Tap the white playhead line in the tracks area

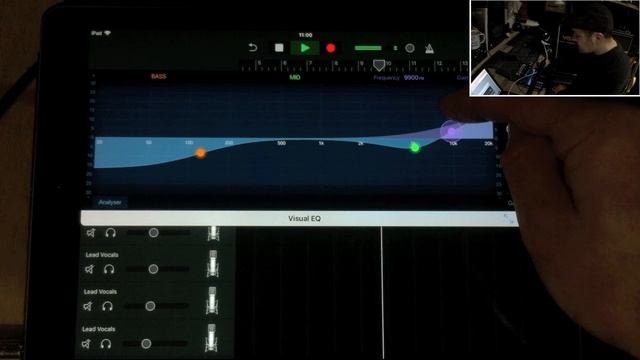(x=382, y=293)
